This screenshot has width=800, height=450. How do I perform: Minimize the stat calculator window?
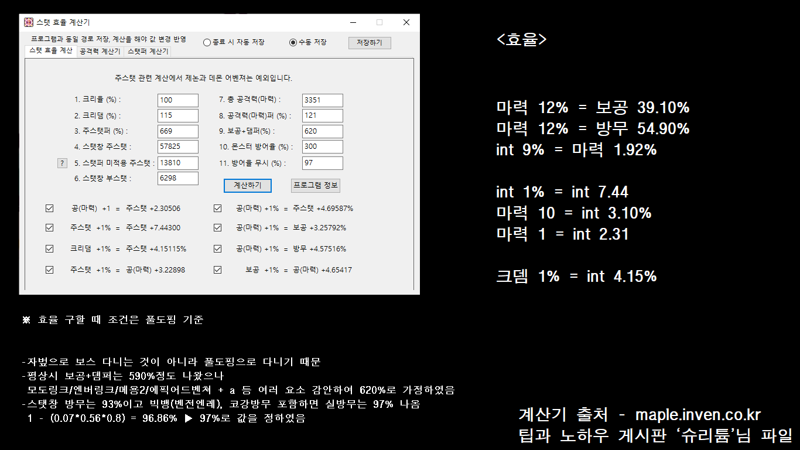[x=353, y=22]
